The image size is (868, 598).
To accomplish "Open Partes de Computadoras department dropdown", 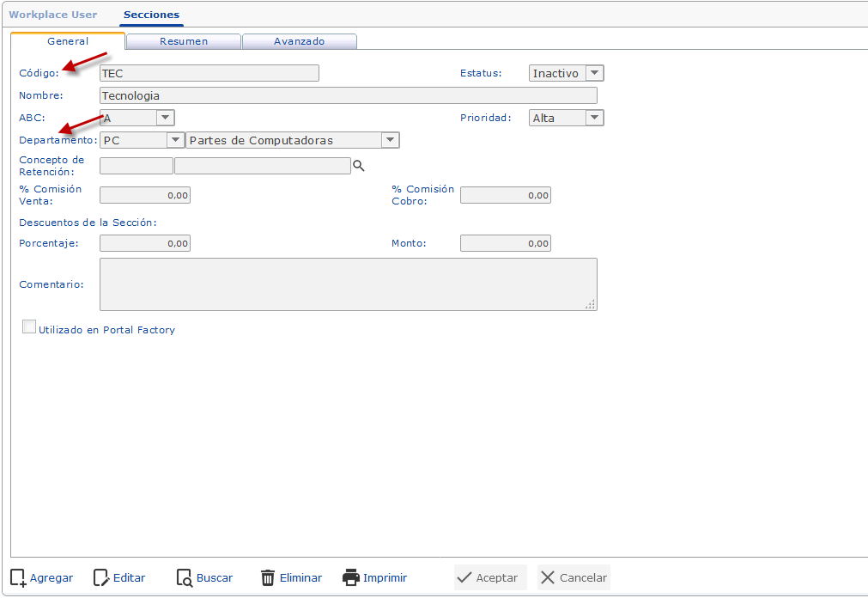I will coord(293,140).
